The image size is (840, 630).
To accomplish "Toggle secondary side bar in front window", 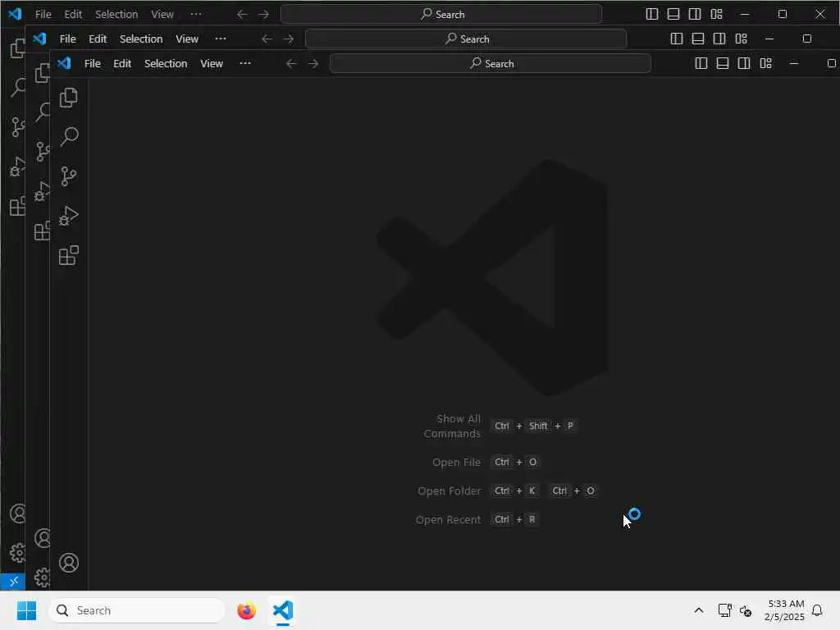I will [x=743, y=63].
